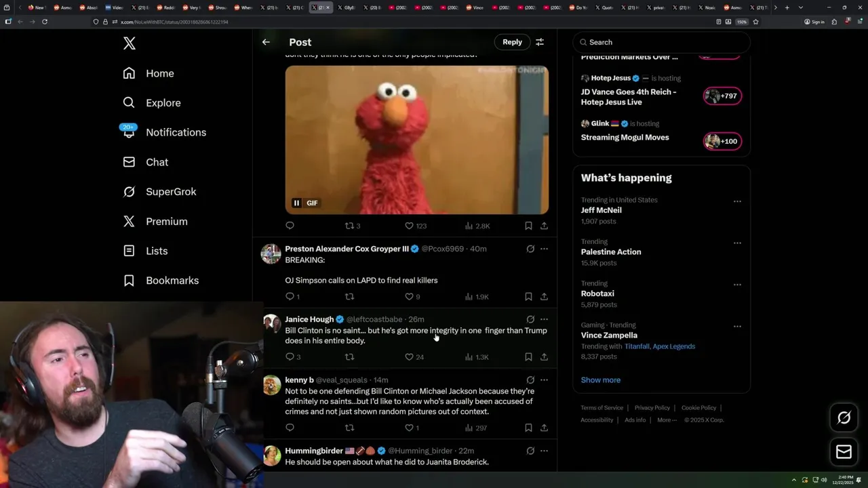Open Home in sidebar
868x488 pixels.
click(149, 73)
